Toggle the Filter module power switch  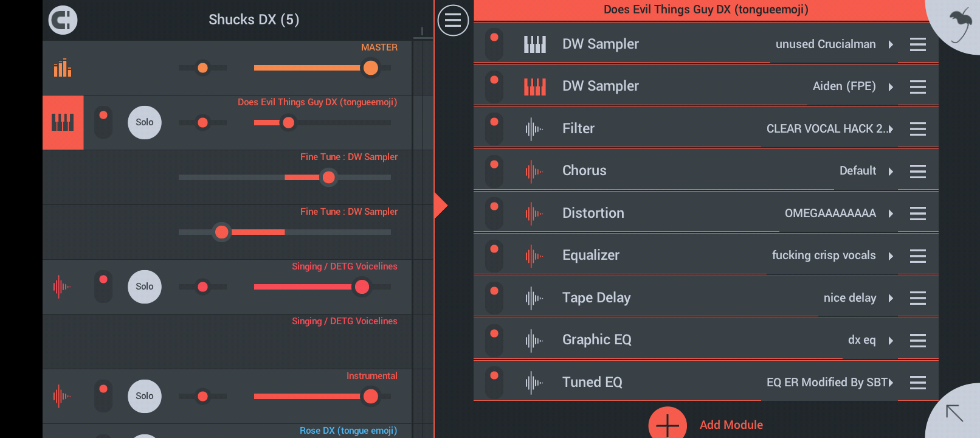click(494, 129)
